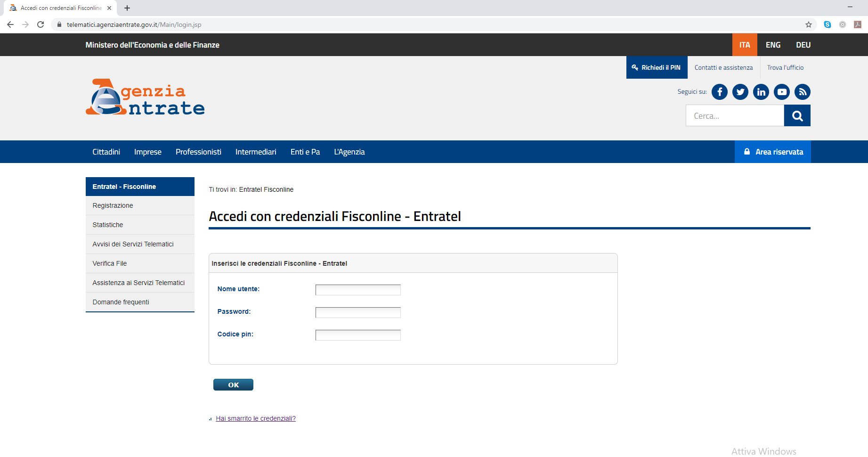Viewport: 868px width, 457px height.
Task: Open Contatti e assistenza
Action: 723,67
